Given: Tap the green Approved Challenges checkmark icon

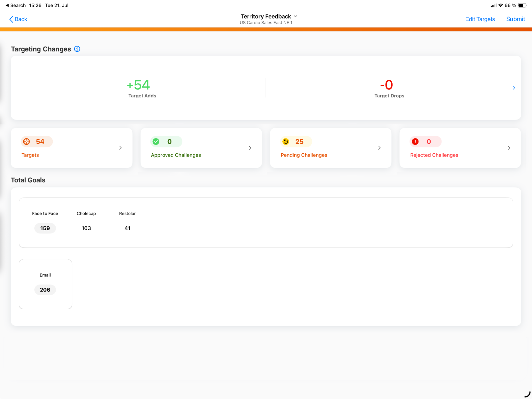Looking at the screenshot, I should point(156,142).
